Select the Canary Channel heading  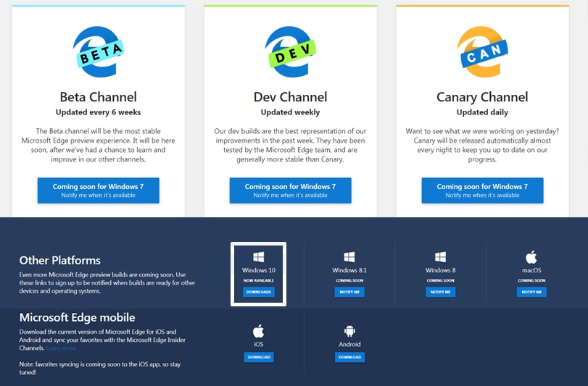coord(482,97)
